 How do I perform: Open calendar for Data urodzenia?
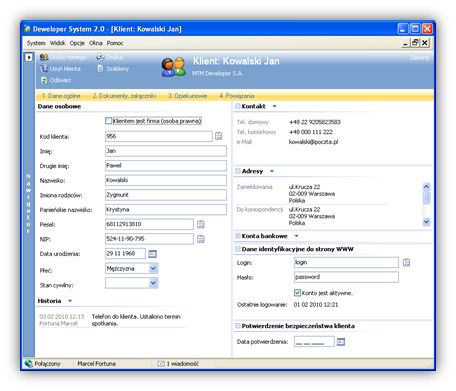coord(152,254)
